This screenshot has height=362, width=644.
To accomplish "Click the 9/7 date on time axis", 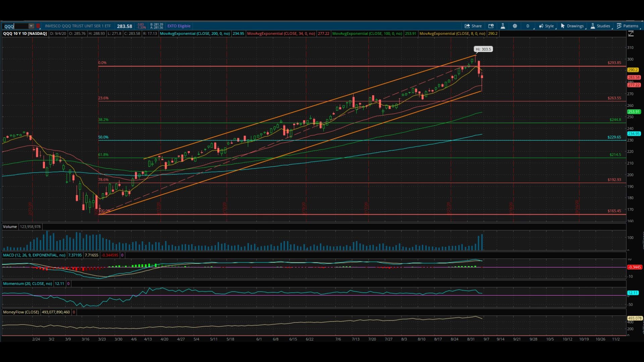I will (486, 339).
